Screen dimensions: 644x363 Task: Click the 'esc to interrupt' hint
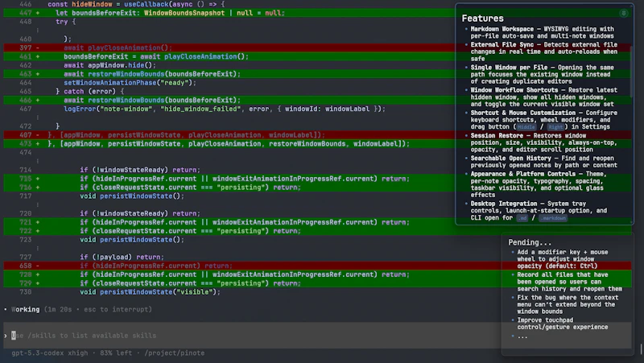click(x=116, y=309)
